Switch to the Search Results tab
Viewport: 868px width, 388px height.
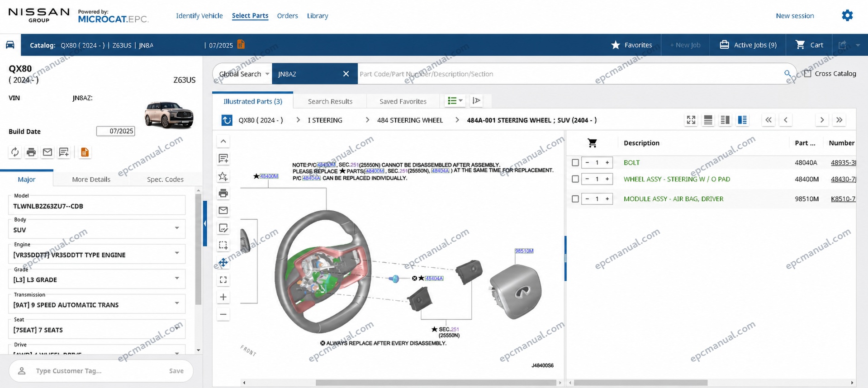(330, 101)
